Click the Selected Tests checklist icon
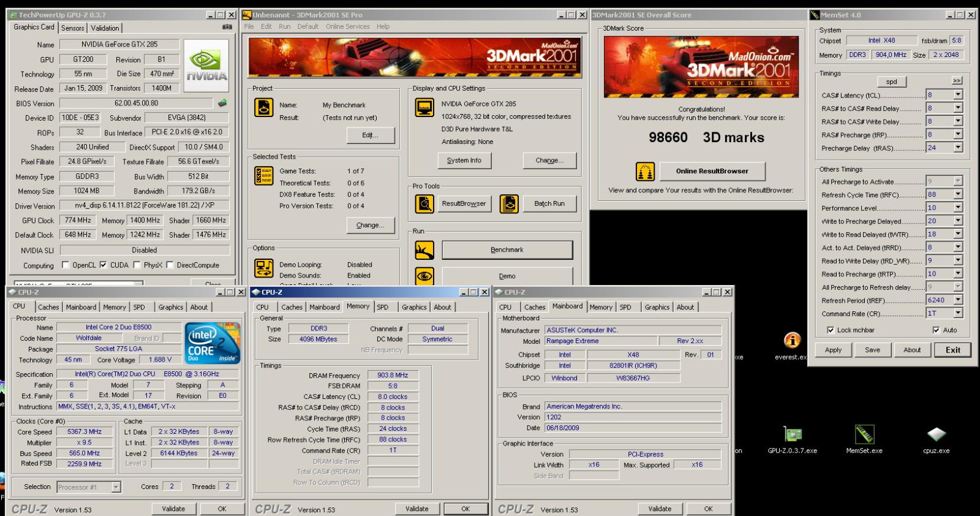Viewport: 980px width, 516px height. point(263,176)
